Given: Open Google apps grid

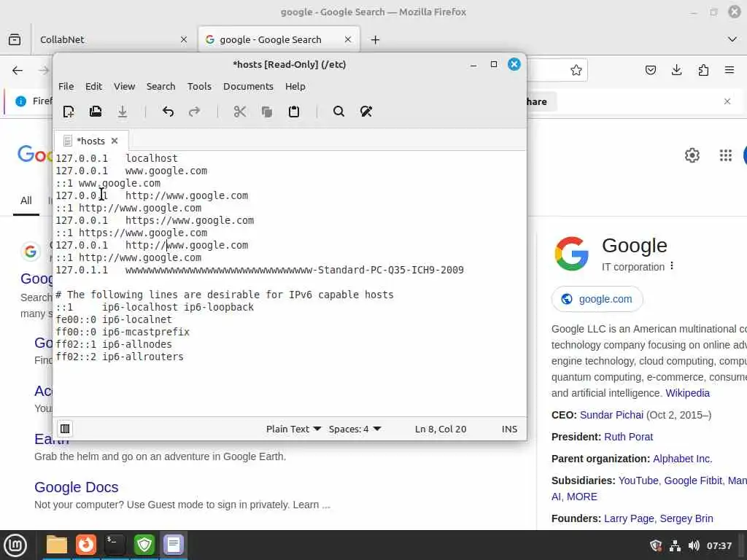Looking at the screenshot, I should [726, 155].
